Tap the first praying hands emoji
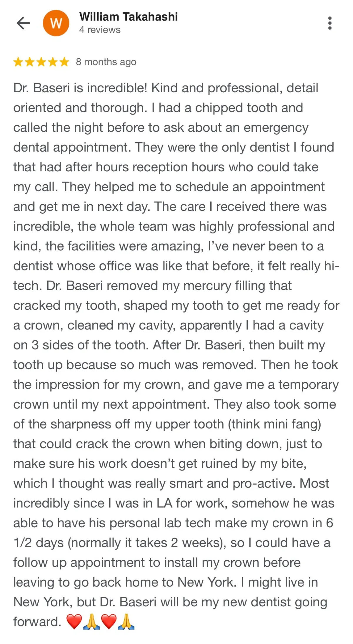353x644 pixels. point(91,622)
